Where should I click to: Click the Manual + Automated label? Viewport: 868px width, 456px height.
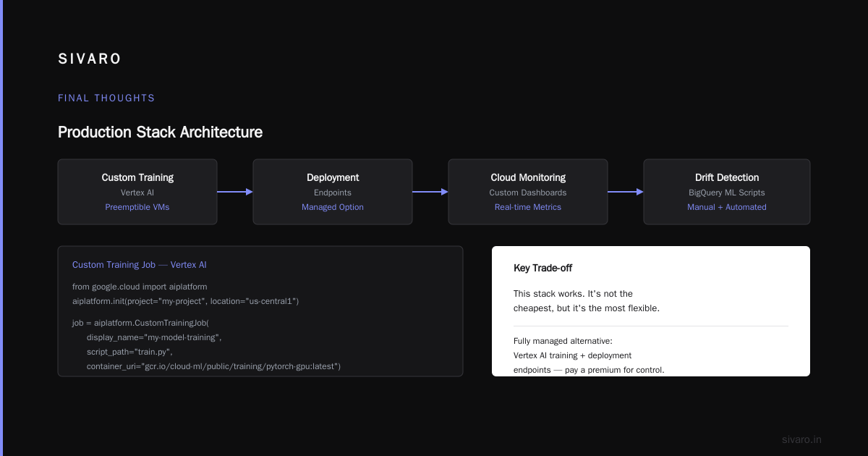[727, 207]
